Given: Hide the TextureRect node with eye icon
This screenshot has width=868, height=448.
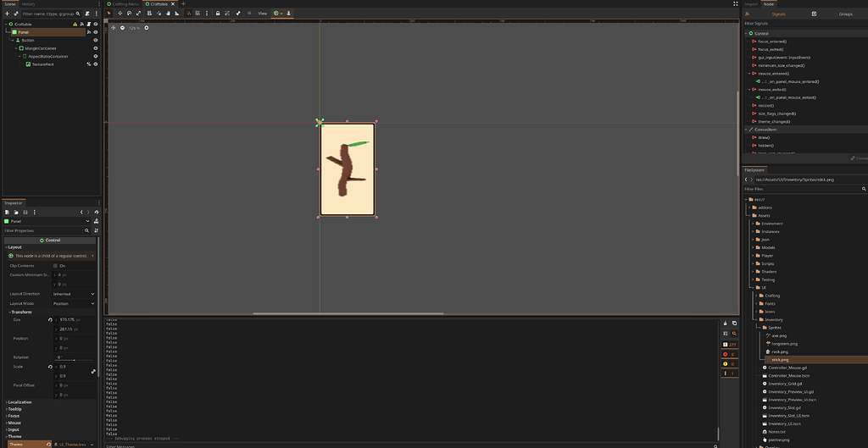Looking at the screenshot, I should tap(95, 64).
